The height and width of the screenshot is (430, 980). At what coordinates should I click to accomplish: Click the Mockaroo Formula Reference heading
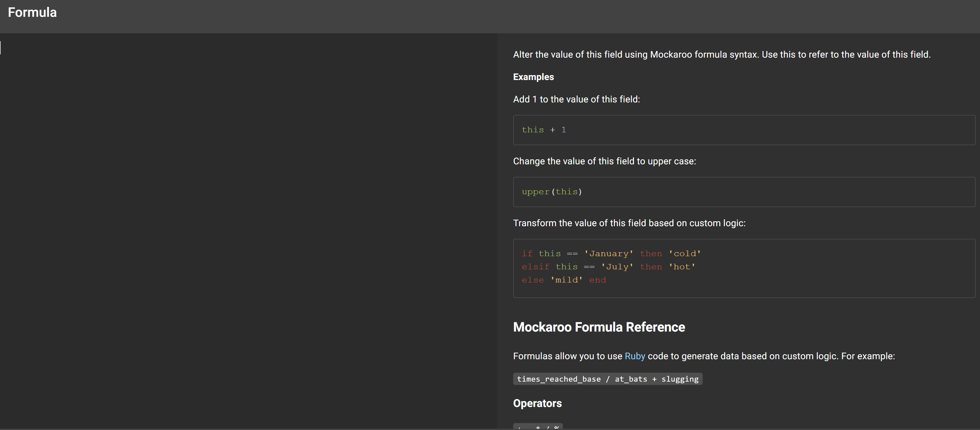(599, 327)
